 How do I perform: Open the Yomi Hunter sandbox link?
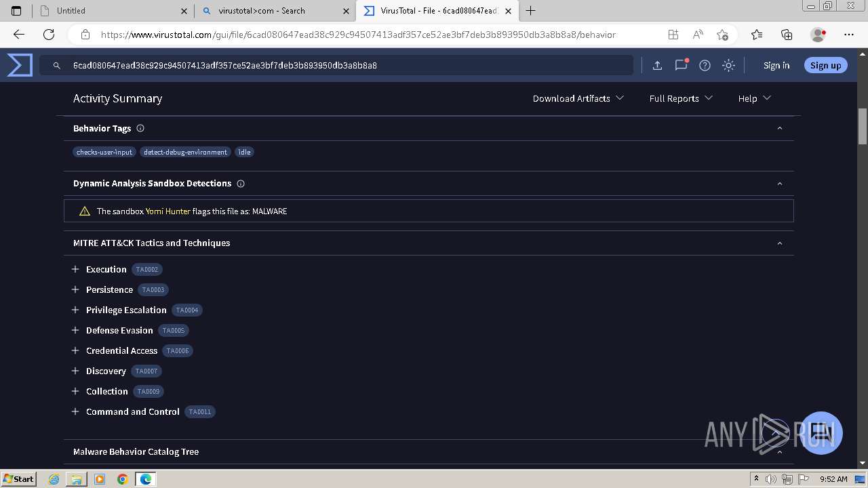(167, 211)
